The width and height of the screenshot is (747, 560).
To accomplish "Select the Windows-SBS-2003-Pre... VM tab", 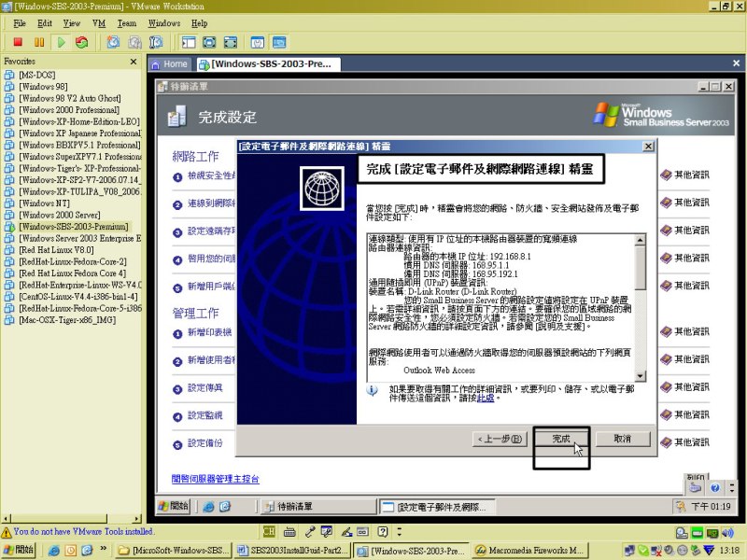I will [267, 63].
